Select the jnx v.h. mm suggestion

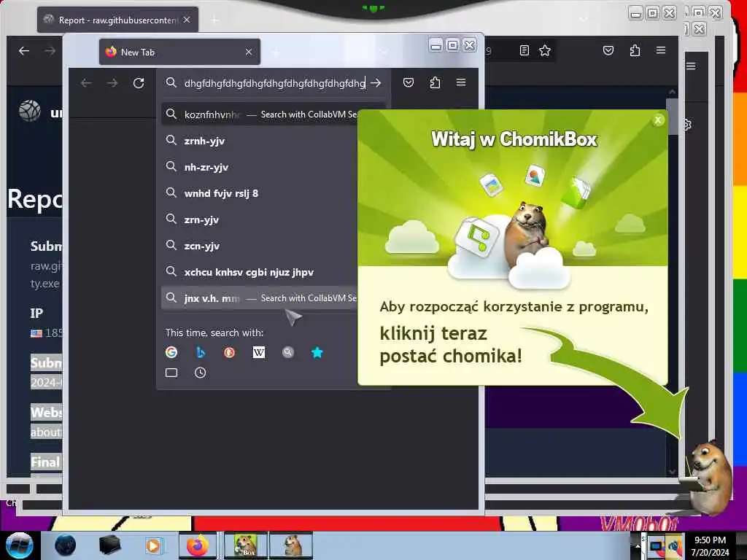[x=260, y=298]
